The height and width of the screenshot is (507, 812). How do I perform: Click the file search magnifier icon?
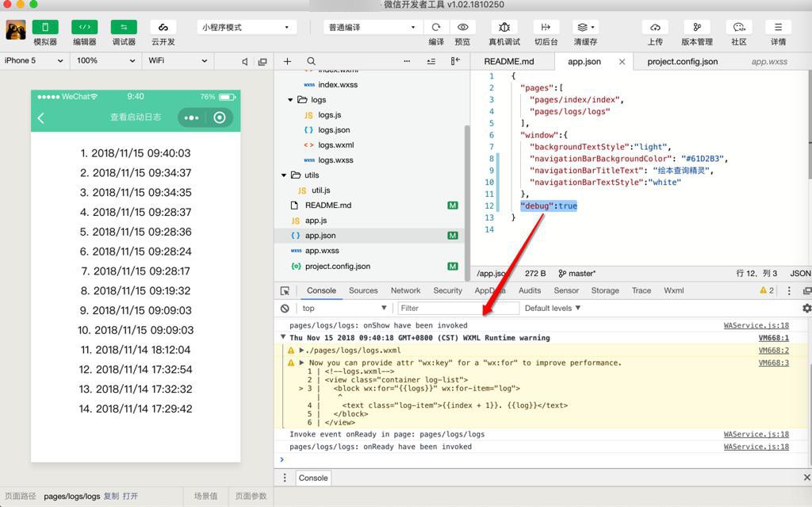[311, 61]
